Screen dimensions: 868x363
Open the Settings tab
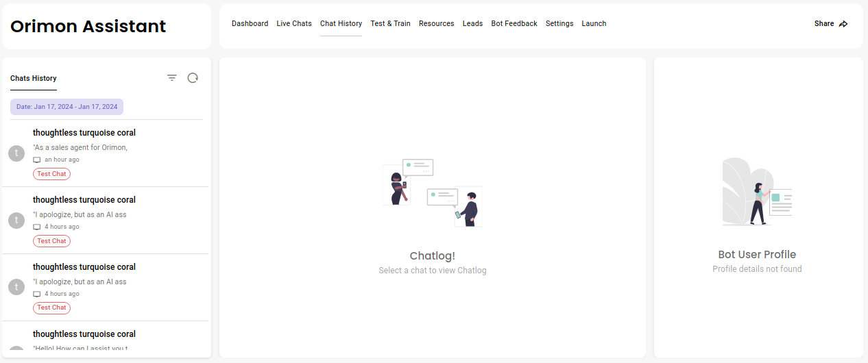(559, 24)
